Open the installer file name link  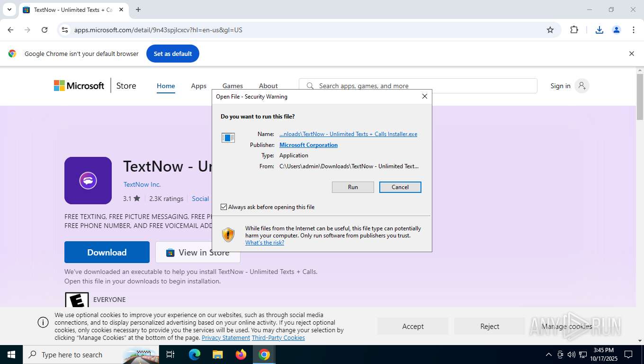pyautogui.click(x=348, y=134)
